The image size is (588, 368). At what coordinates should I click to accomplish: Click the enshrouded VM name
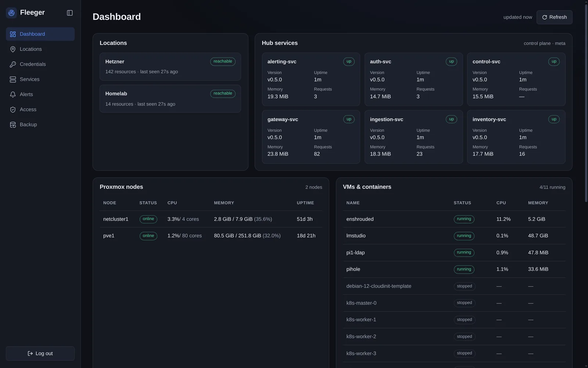pos(360,219)
